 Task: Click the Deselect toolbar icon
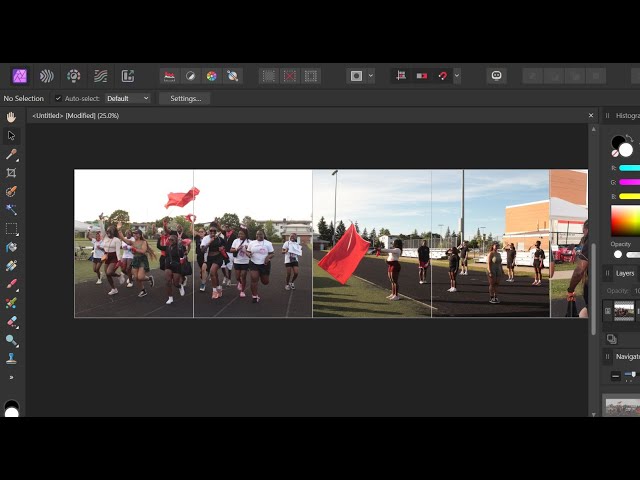point(290,76)
